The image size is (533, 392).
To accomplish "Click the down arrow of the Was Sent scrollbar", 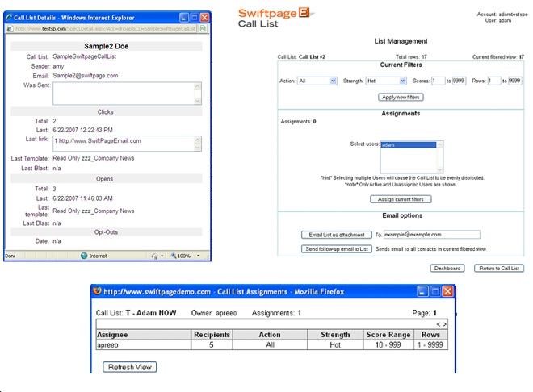I will (x=198, y=101).
